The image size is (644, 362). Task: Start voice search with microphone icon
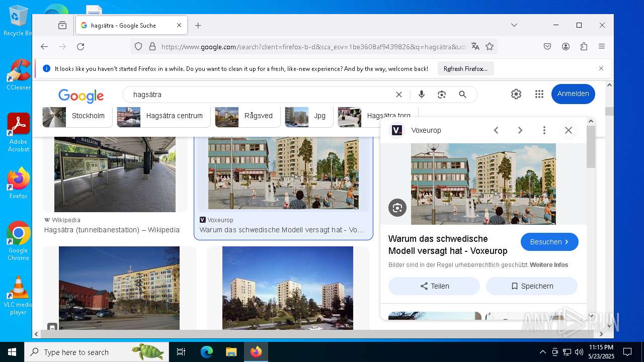click(422, 95)
